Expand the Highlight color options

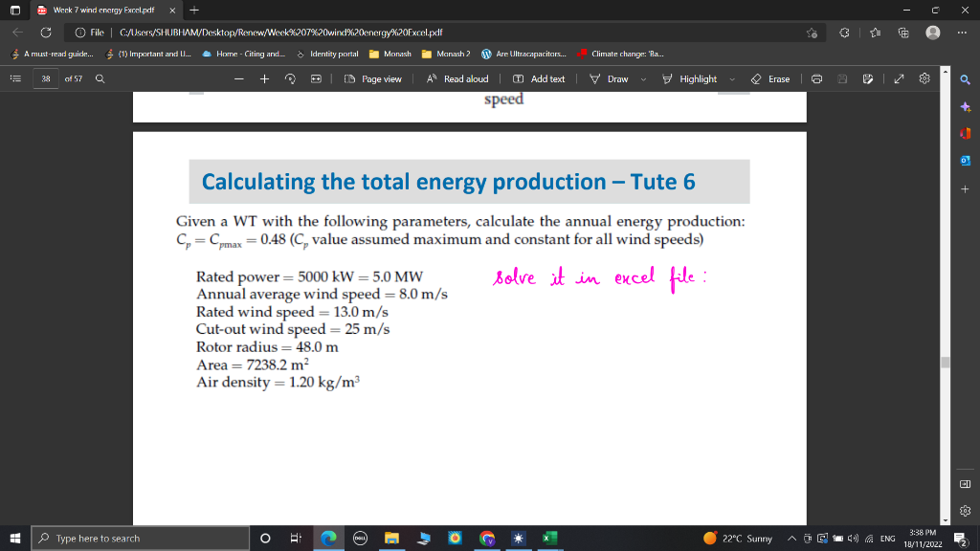731,78
